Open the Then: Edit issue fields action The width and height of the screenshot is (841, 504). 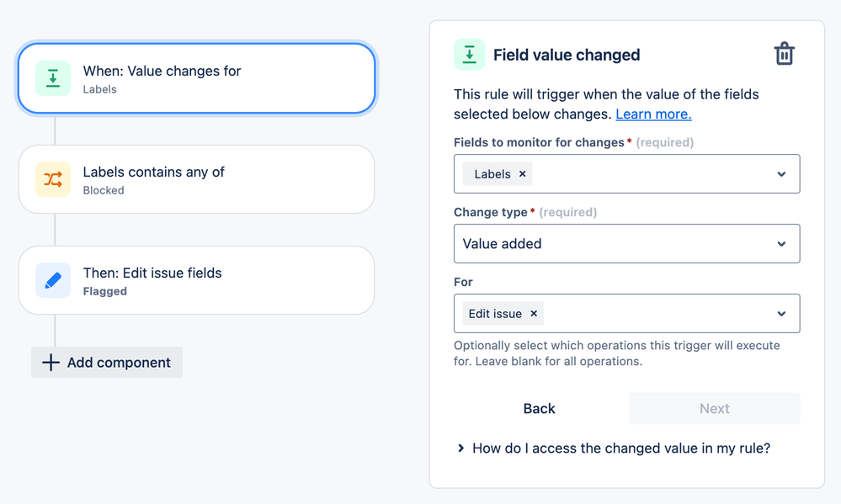click(x=196, y=280)
